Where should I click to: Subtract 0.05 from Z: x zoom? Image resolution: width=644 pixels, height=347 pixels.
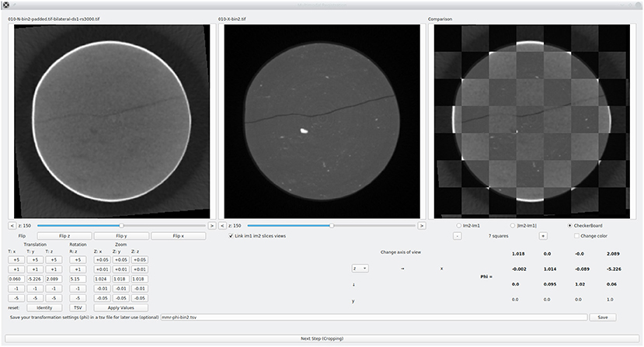click(x=103, y=298)
